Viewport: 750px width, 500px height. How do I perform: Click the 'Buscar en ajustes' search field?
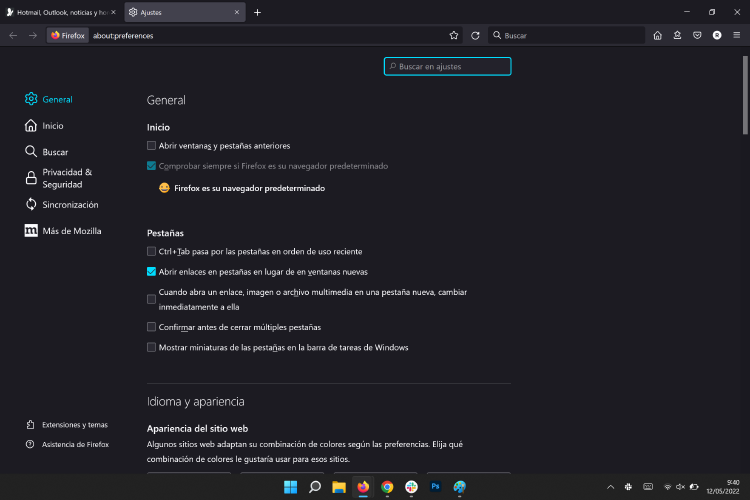448,66
